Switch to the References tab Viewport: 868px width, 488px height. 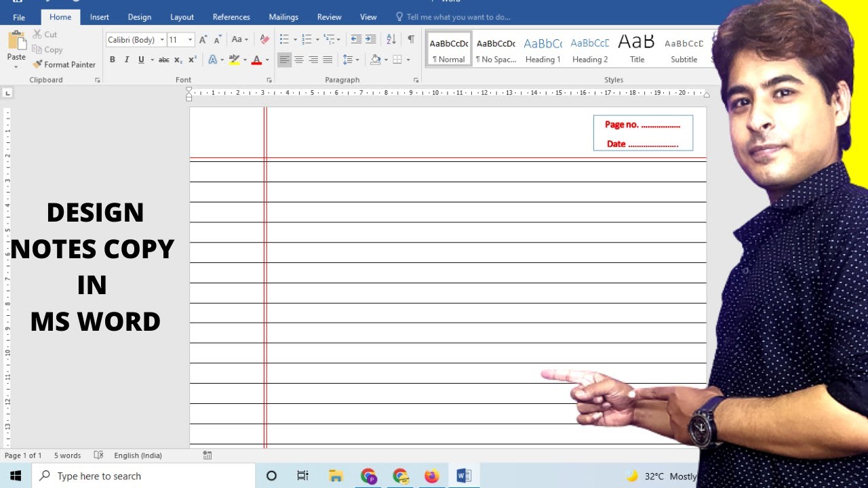click(231, 17)
